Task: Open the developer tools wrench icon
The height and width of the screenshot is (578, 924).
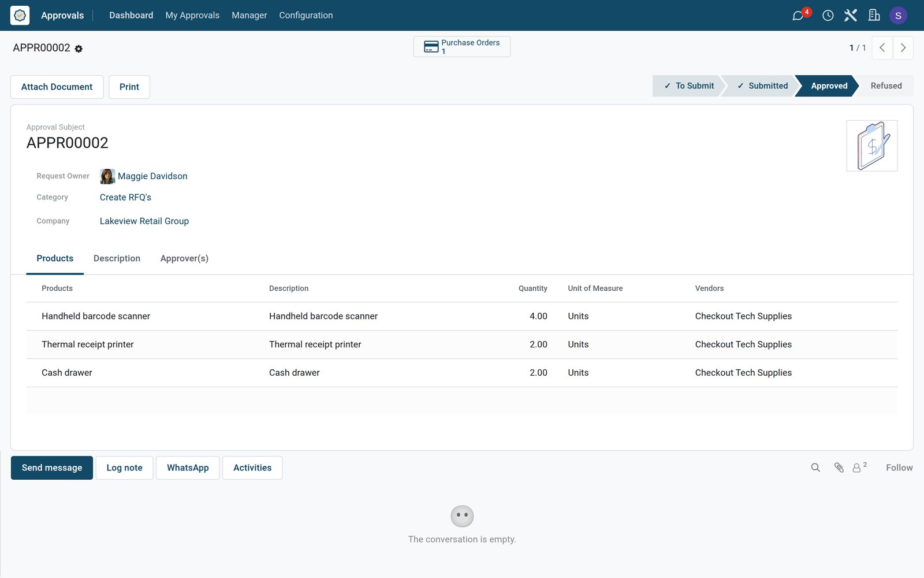Action: click(850, 16)
